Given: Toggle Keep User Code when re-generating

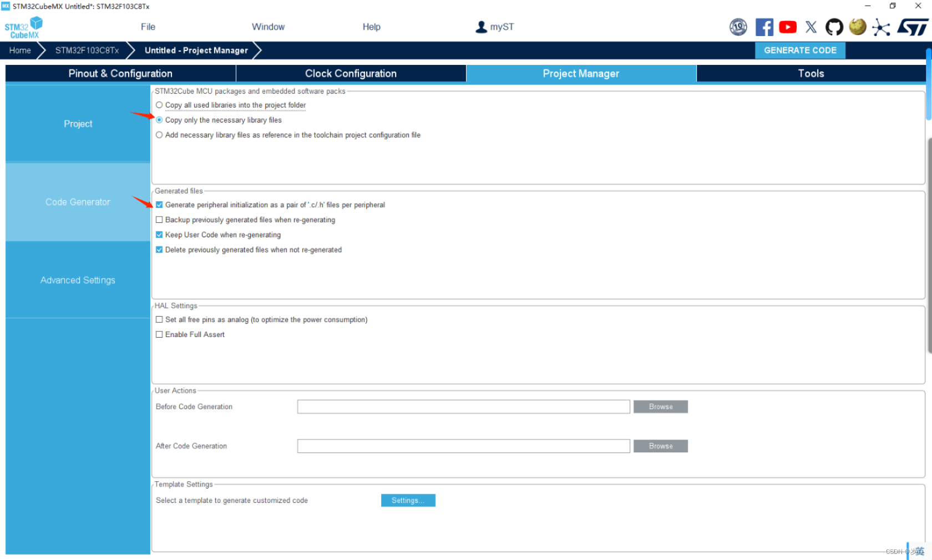Looking at the screenshot, I should 159,235.
